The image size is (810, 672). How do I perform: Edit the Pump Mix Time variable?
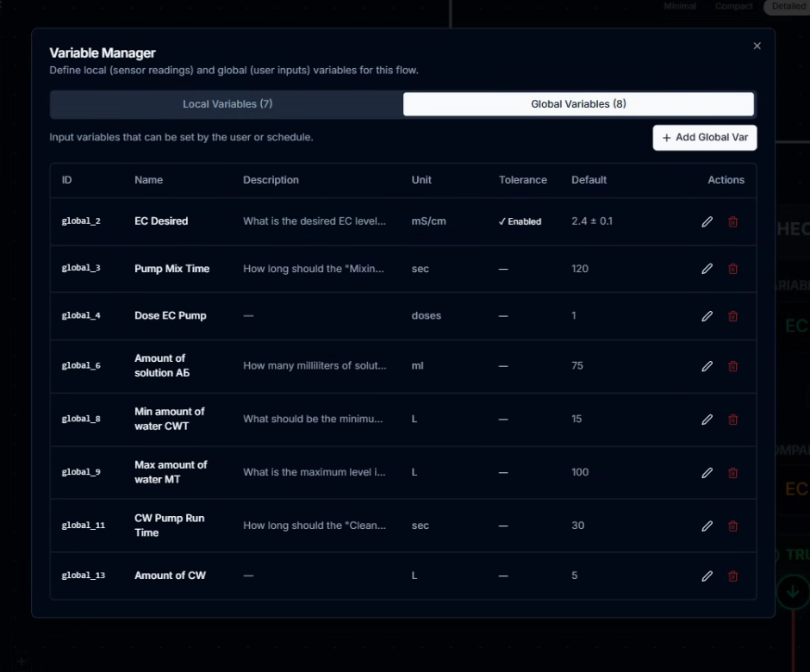(707, 269)
